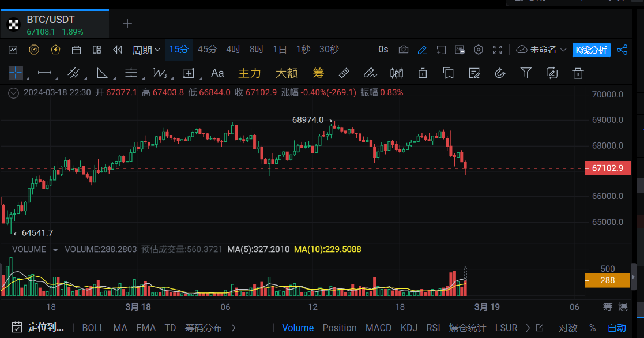Select the ruler measure tool
Screen dimensions: 644x338
pos(344,73)
